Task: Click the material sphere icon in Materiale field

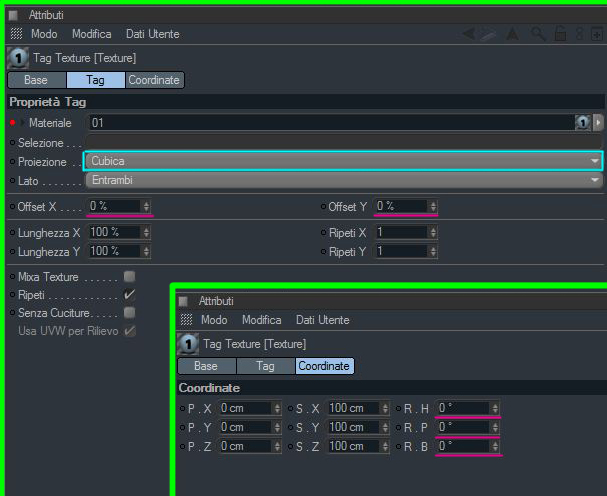Action: click(x=583, y=123)
